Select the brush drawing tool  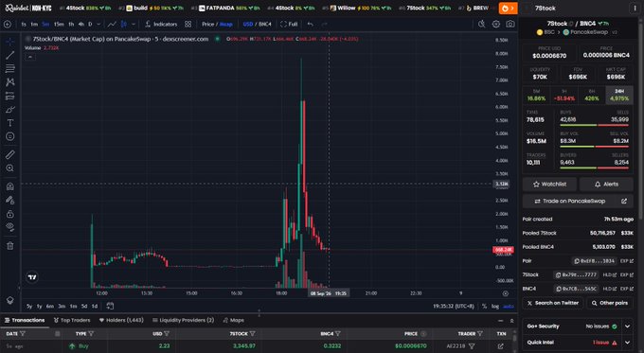pos(9,109)
